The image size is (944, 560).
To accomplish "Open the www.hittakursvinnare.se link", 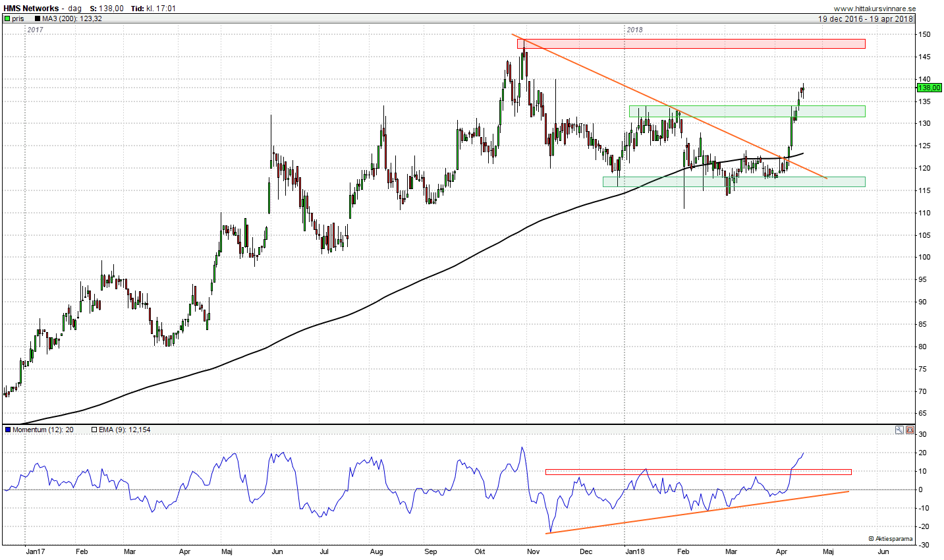I will tap(874, 9).
